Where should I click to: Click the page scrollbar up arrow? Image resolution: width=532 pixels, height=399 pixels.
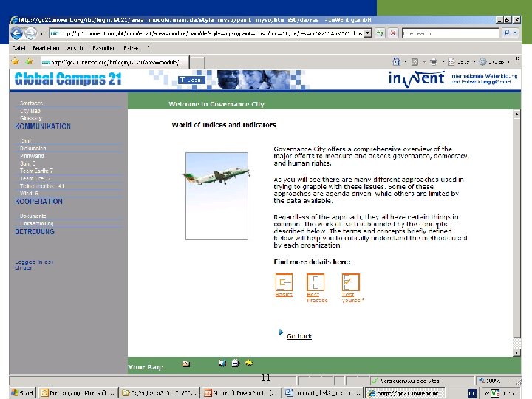(516, 114)
